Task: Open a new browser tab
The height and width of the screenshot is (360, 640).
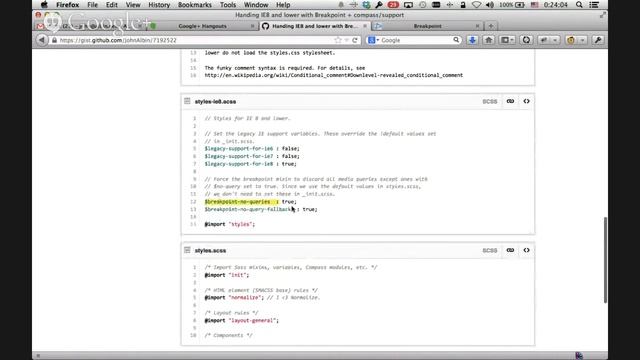Action: pyautogui.click(x=491, y=26)
